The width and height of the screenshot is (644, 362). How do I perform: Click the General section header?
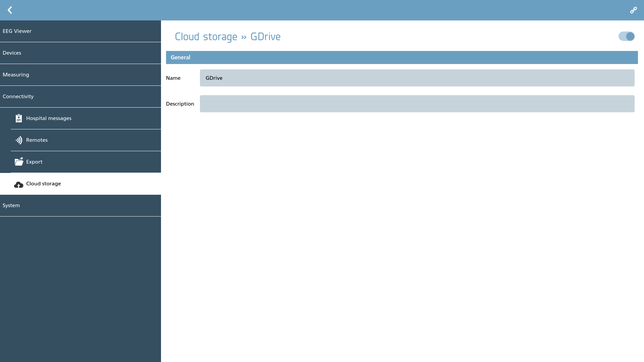[x=402, y=57]
